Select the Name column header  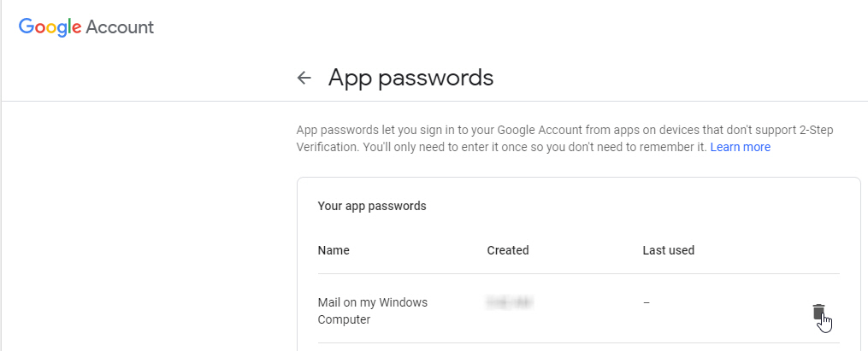(x=334, y=250)
